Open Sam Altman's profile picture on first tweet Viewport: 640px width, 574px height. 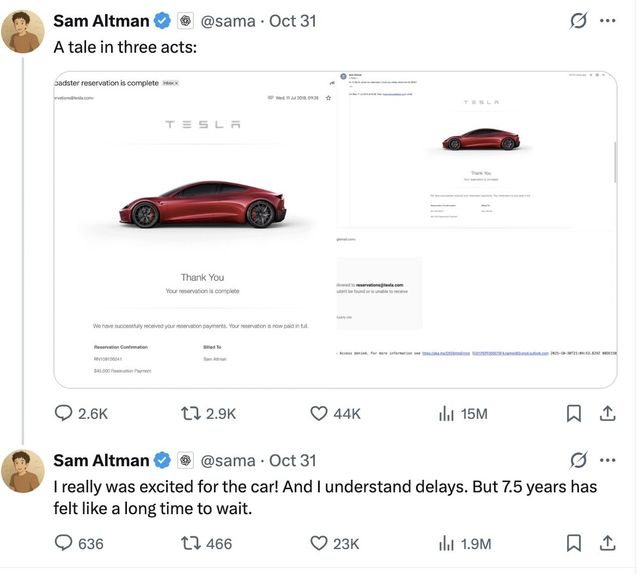click(x=23, y=31)
